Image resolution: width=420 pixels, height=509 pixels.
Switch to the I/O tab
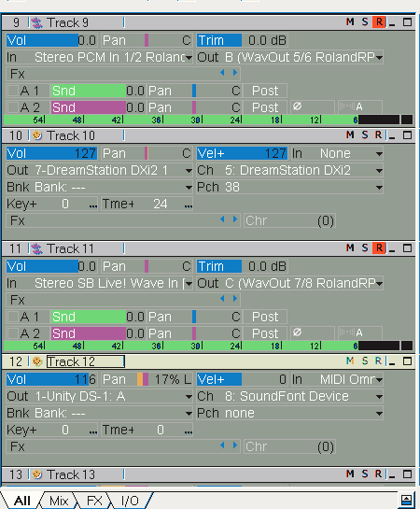click(x=130, y=501)
